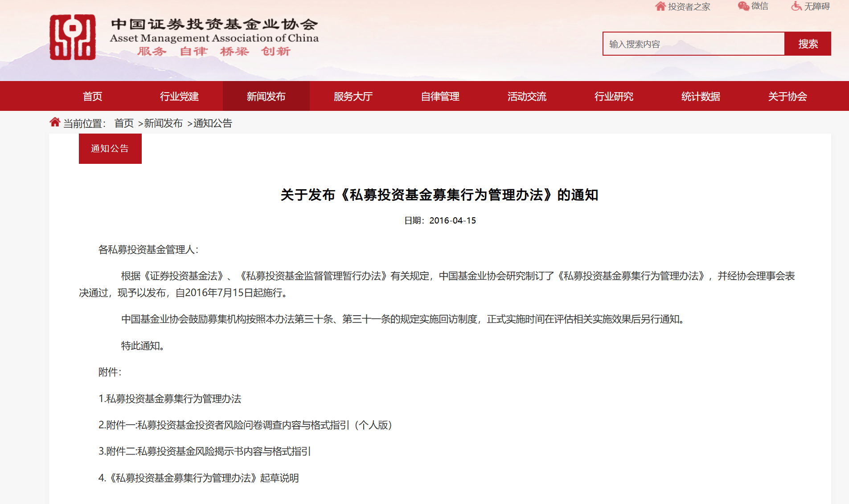Screen dimensions: 849x504
Task: Select 关于协会 at the far right
Action: coord(787,96)
